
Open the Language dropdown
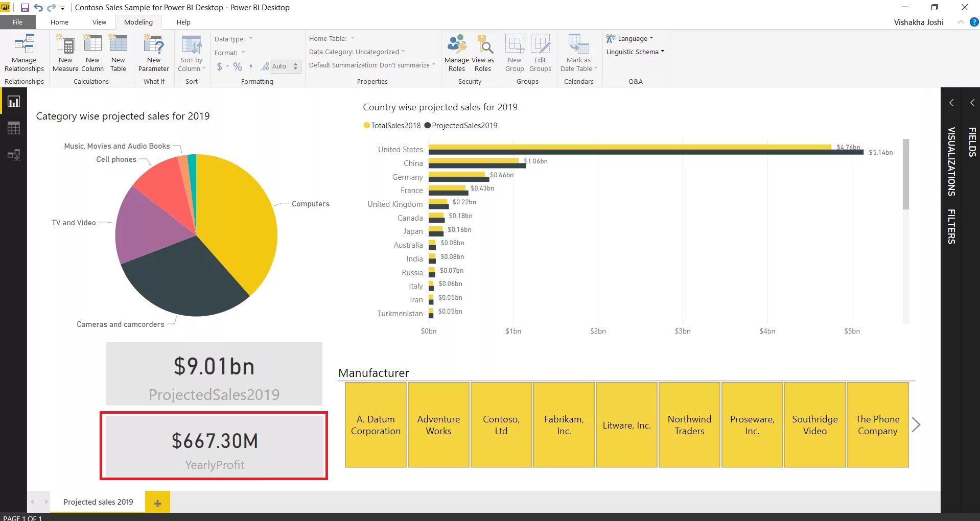pyautogui.click(x=630, y=38)
